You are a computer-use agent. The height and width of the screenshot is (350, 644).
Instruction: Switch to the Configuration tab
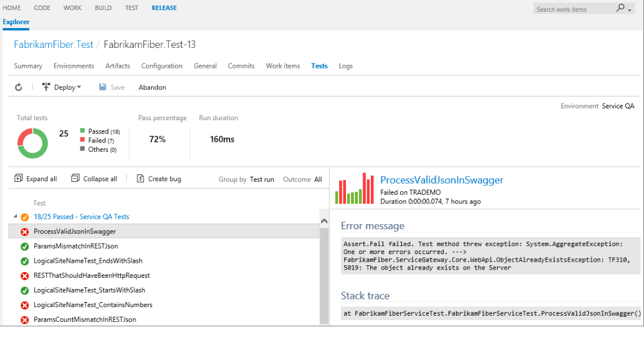tap(162, 66)
